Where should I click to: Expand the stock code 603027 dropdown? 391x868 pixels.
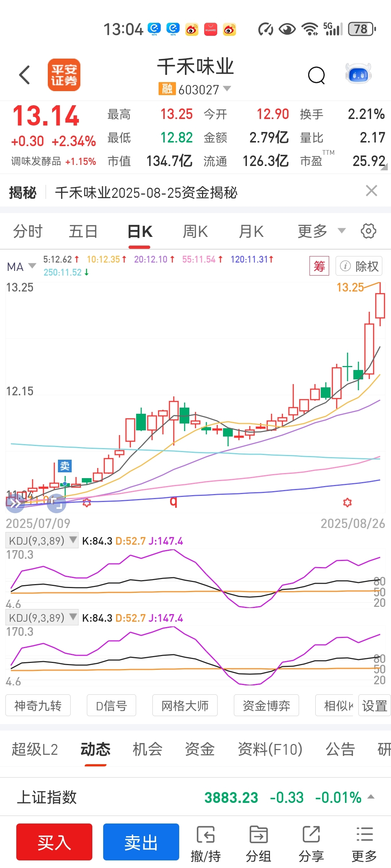227,88
